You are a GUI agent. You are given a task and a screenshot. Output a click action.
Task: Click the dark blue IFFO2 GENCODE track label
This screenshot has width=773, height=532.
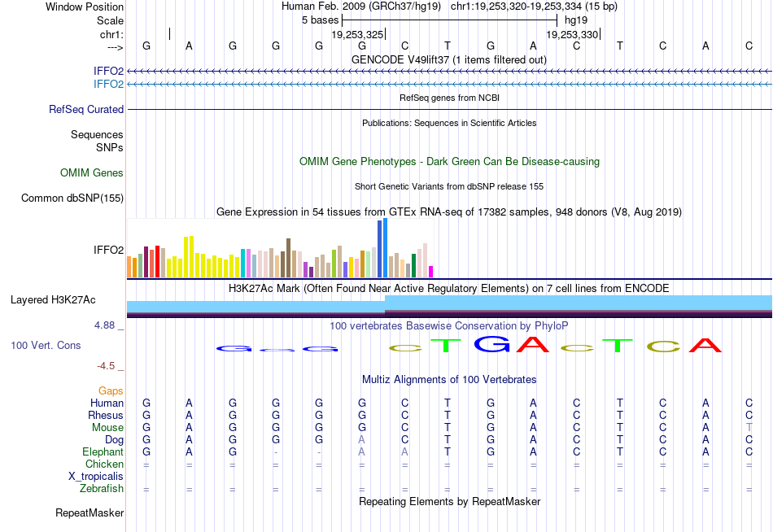(108, 71)
